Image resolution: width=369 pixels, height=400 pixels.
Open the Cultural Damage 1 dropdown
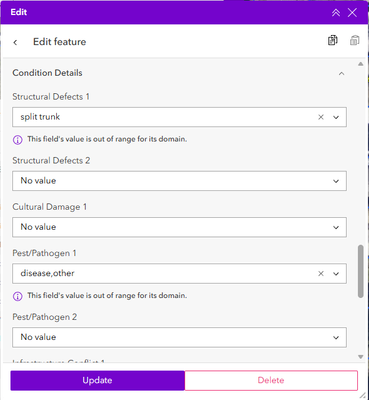pos(179,227)
